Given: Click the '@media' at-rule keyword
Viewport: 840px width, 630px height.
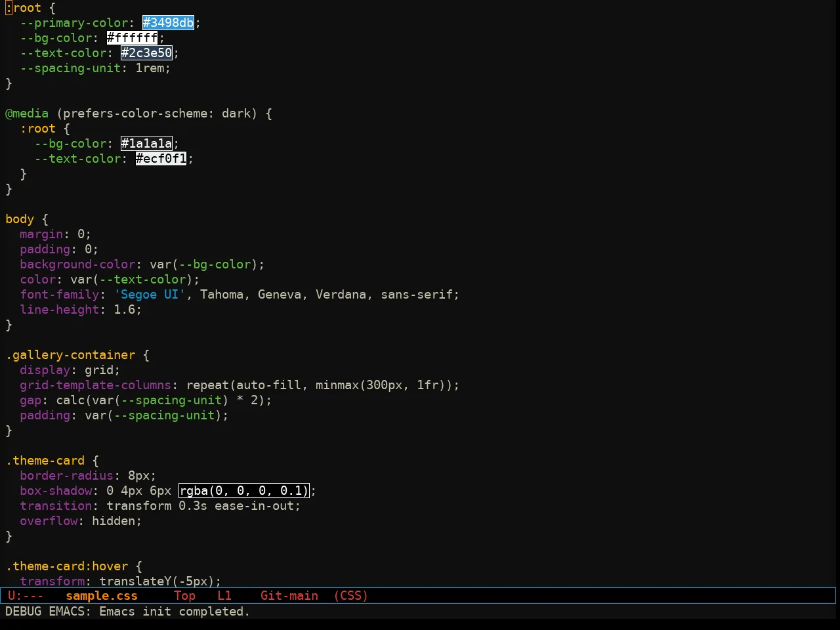Looking at the screenshot, I should tap(27, 114).
